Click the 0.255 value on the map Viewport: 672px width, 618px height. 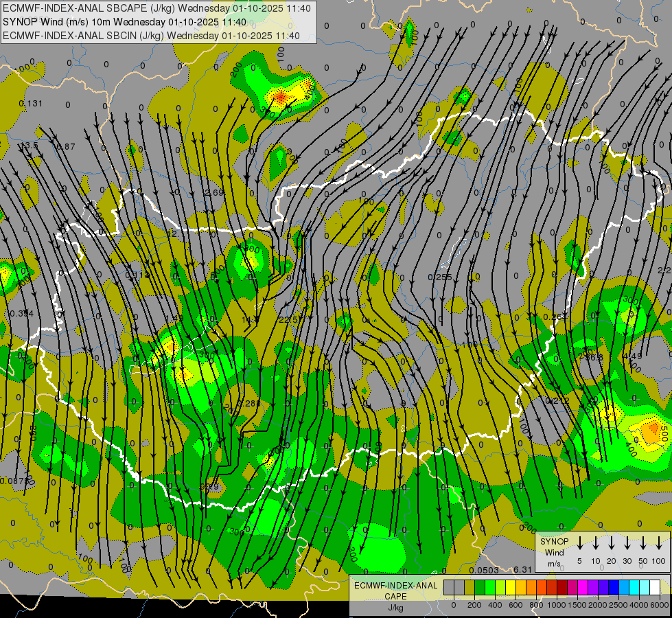pyautogui.click(x=440, y=277)
